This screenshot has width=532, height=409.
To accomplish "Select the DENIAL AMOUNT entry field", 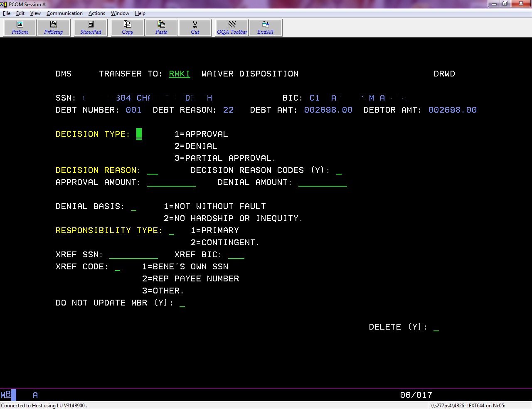I will pyautogui.click(x=323, y=182).
